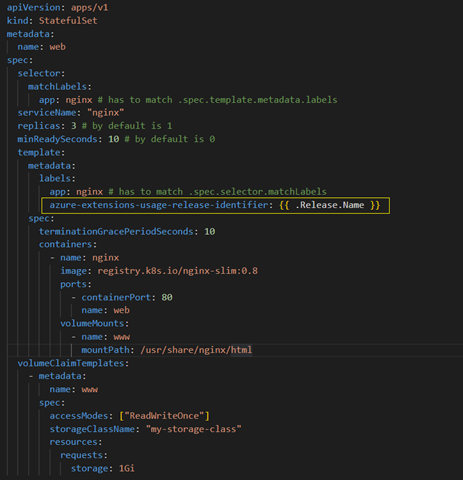Click '- name: www' under volumeMounts
Screen dimensions: 463x480
pos(100,337)
